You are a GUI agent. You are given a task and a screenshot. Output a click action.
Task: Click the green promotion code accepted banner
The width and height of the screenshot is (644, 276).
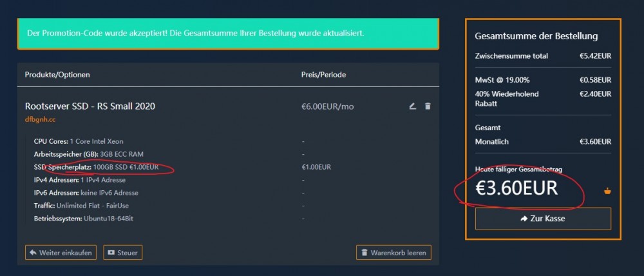(228, 33)
